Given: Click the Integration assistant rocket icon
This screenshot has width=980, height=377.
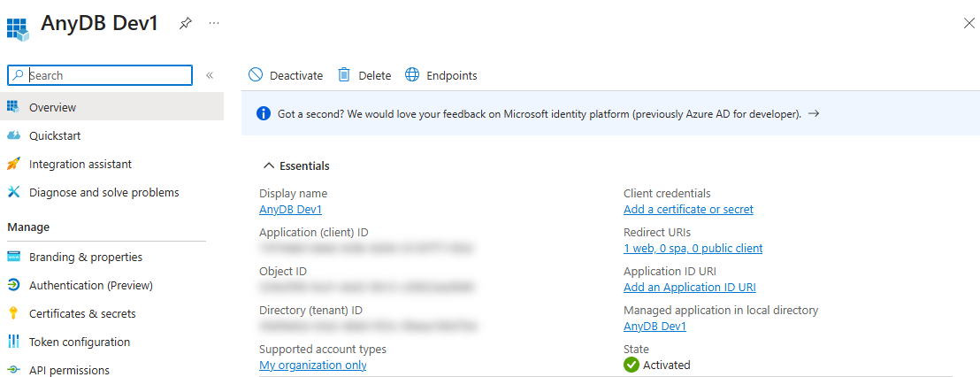Looking at the screenshot, I should coord(14,164).
